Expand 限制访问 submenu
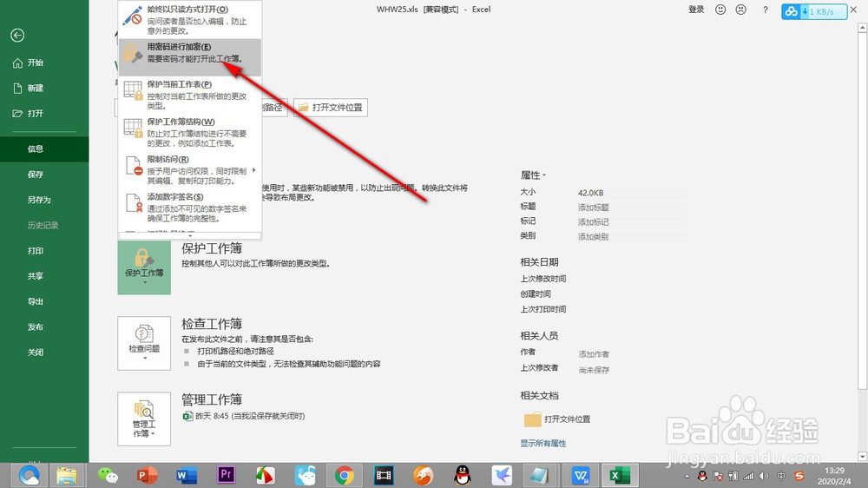This screenshot has height=488, width=868. (190, 170)
